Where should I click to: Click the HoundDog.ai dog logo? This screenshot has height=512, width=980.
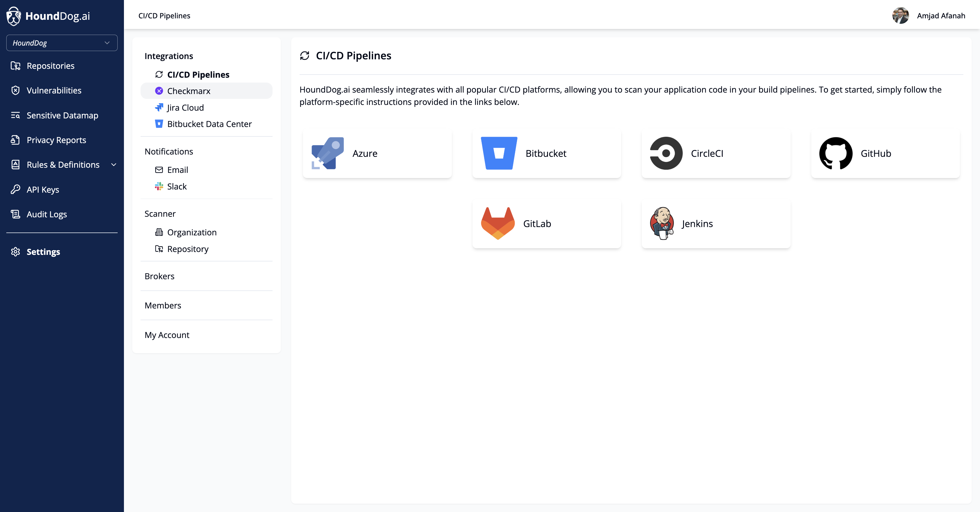point(14,16)
